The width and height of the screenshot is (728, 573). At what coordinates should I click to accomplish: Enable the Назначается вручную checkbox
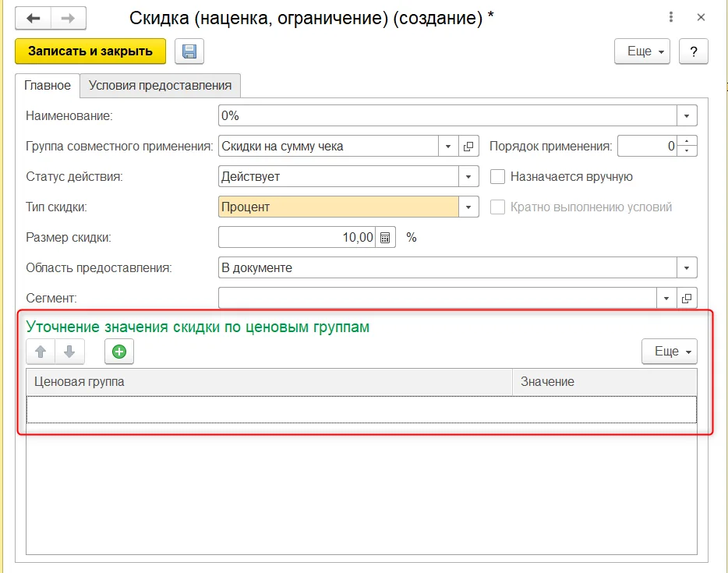[497, 177]
